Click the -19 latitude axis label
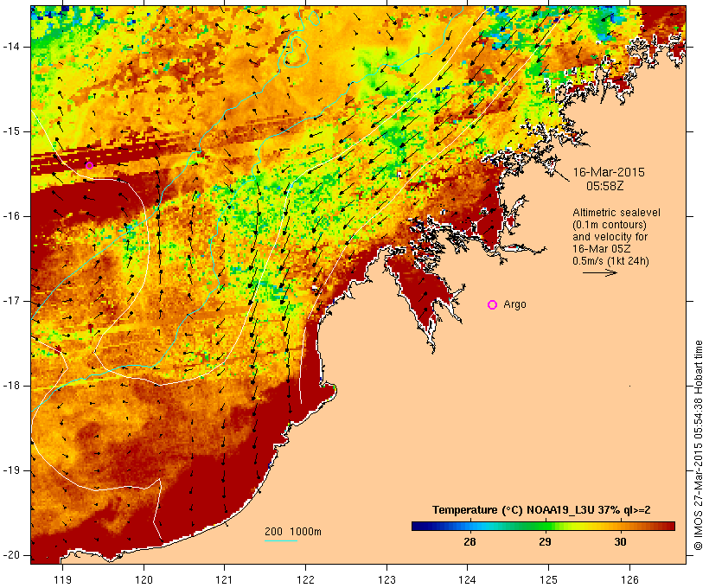This screenshot has height=588, width=709. tap(10, 470)
